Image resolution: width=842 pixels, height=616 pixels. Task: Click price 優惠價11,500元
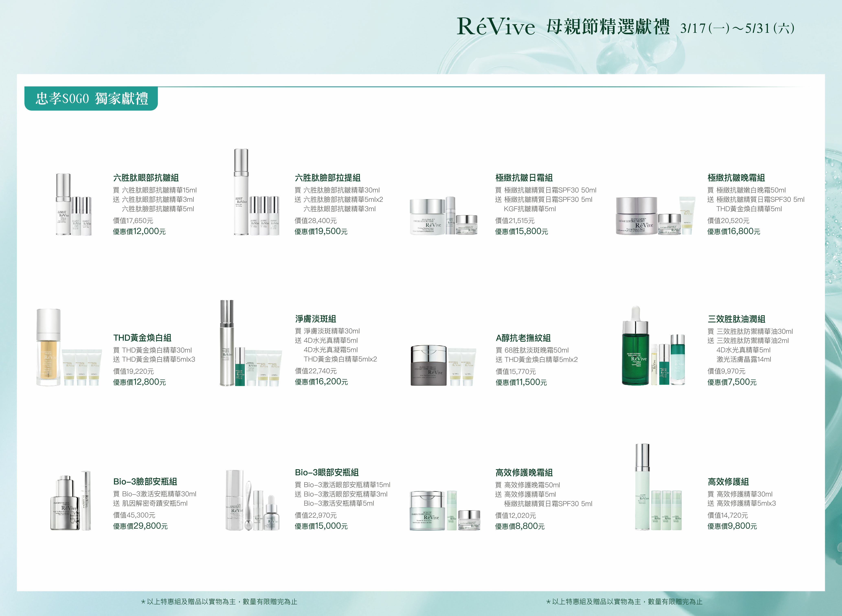tap(521, 382)
